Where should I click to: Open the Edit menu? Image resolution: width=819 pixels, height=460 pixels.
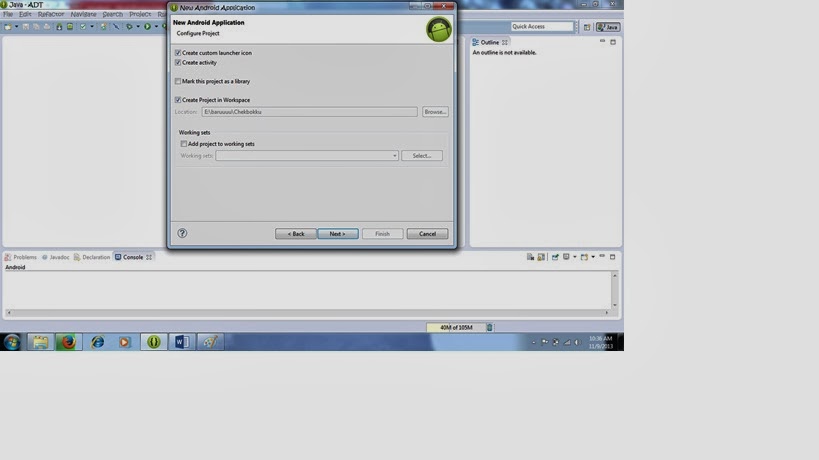click(25, 14)
